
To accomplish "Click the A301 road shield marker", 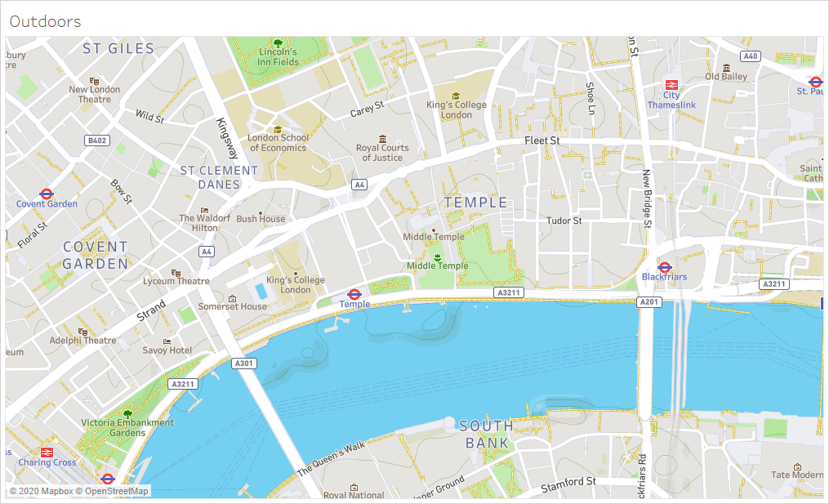I will (243, 363).
